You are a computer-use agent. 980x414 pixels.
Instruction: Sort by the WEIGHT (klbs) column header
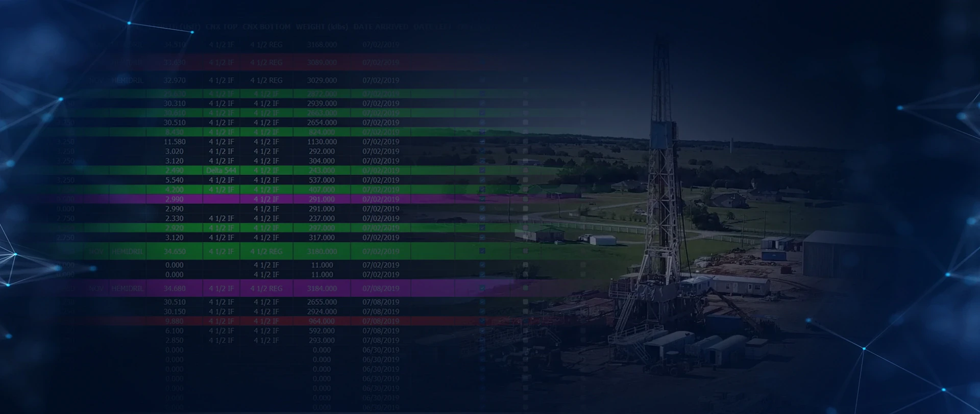coord(322,27)
